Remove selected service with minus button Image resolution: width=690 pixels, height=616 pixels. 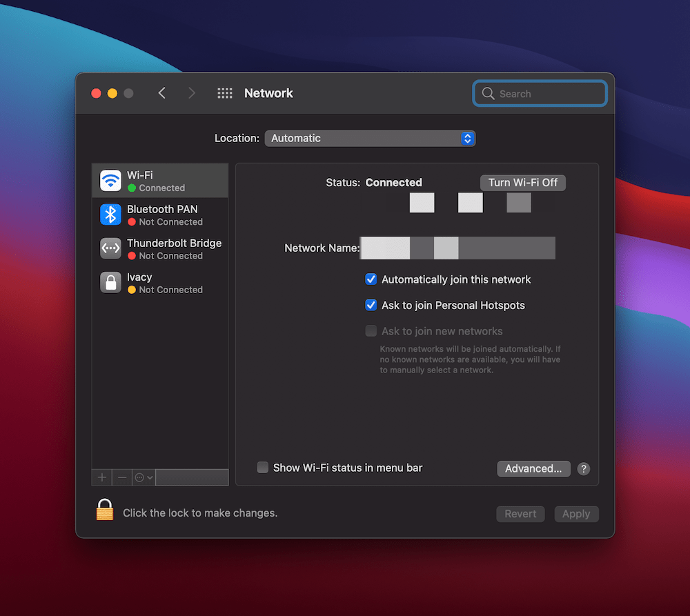(122, 477)
